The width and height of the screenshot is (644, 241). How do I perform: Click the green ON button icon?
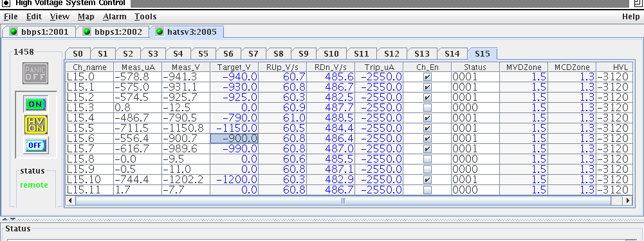(x=35, y=104)
